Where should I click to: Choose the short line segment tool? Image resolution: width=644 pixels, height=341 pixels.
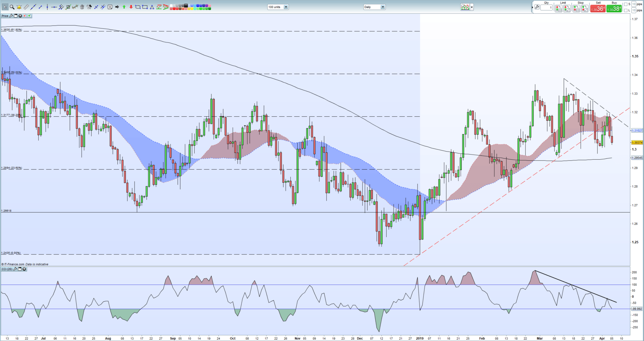coord(40,7)
